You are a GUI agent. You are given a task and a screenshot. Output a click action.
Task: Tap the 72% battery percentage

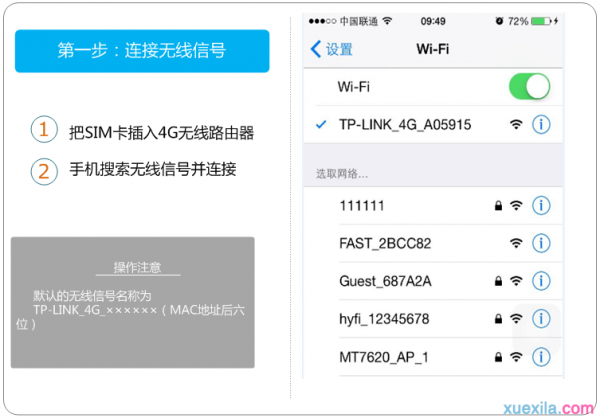tap(518, 21)
